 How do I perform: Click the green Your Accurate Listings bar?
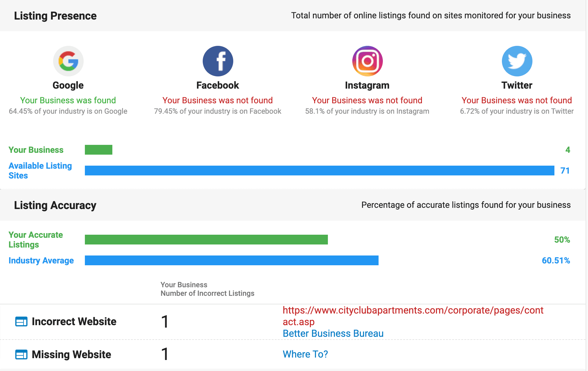pyautogui.click(x=206, y=240)
